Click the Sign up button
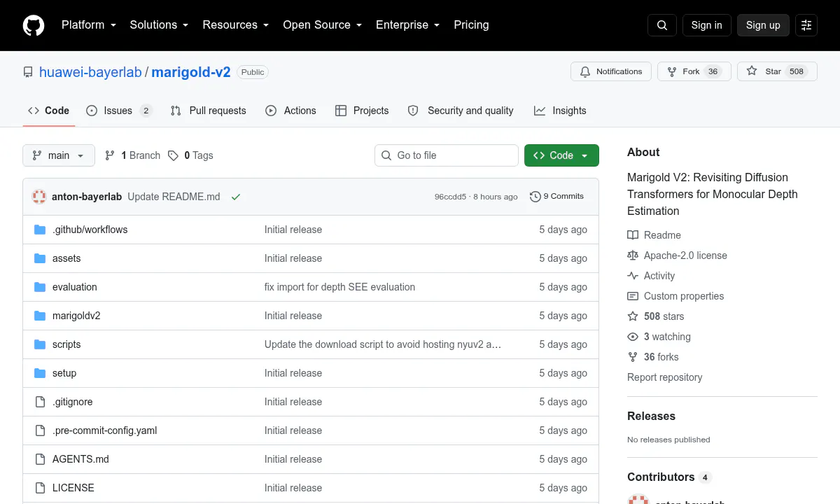The image size is (840, 504). 763,25
